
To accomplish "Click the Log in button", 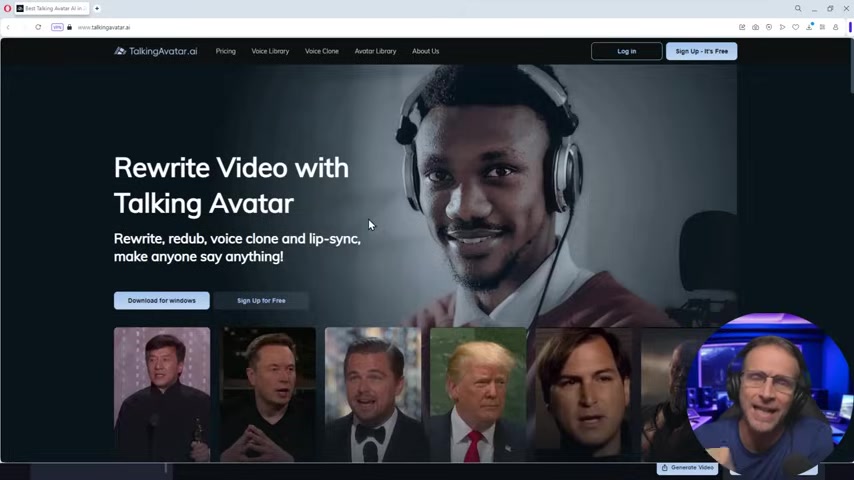I will (626, 51).
